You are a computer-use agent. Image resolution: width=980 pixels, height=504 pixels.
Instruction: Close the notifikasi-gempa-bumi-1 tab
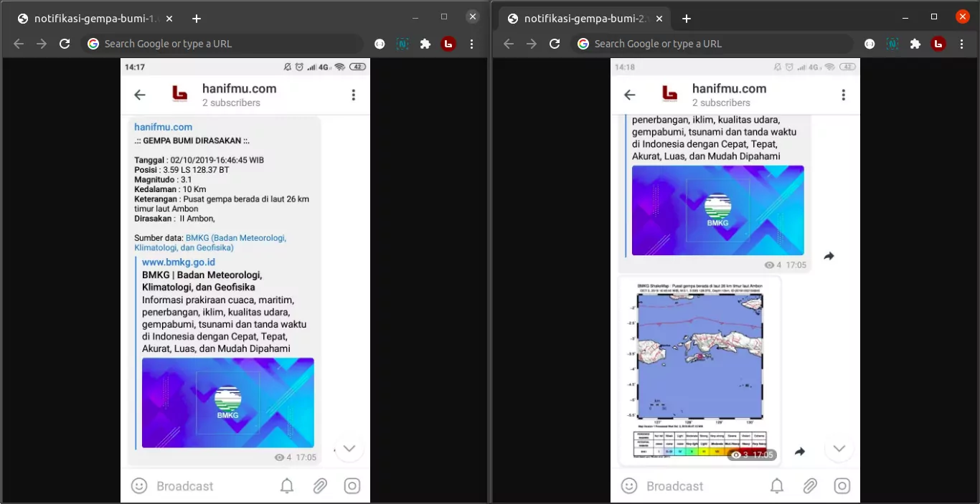169,19
